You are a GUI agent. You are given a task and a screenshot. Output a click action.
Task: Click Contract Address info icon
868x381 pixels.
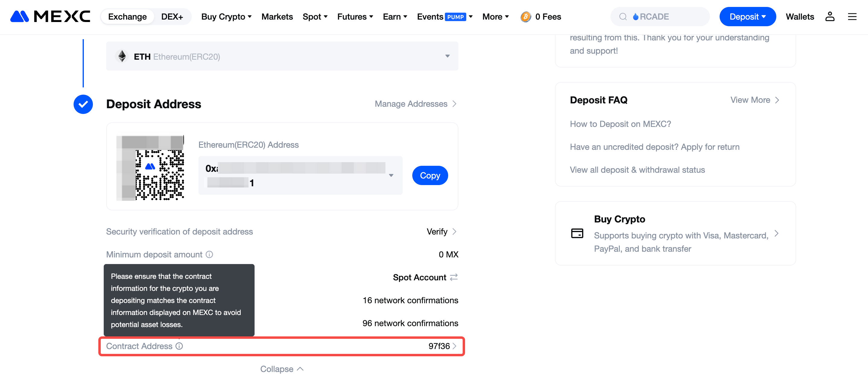tap(179, 346)
